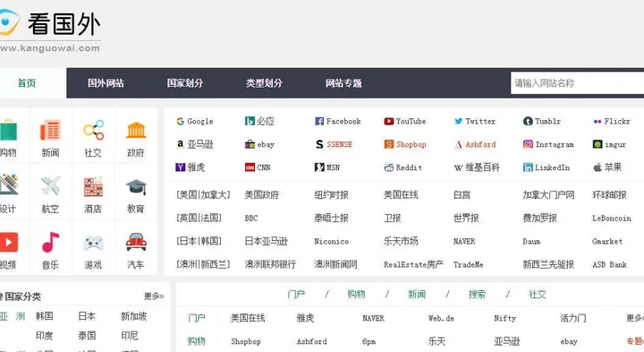Image resolution: width=644 pixels, height=352 pixels.
Task: Open the Social (社交) category icon
Action: [x=93, y=130]
